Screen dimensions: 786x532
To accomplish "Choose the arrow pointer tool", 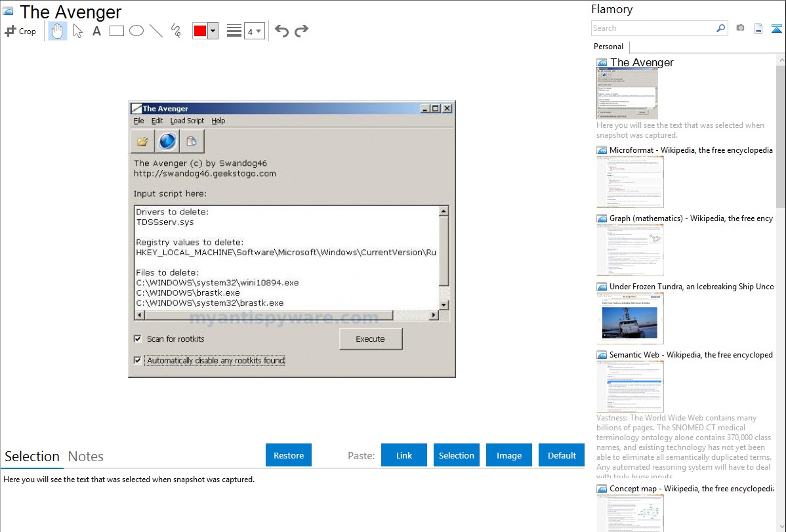I will [77, 31].
